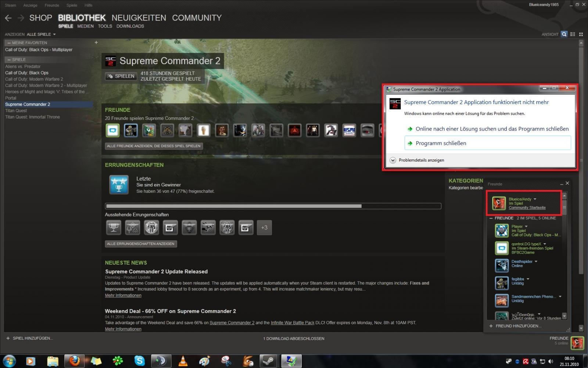Open Skype from the taskbar
588x368 pixels.
140,361
